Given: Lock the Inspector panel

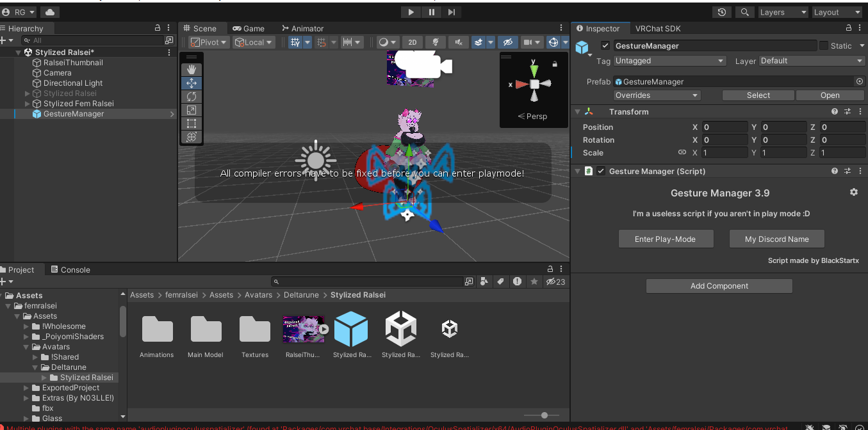Looking at the screenshot, I should tap(849, 28).
